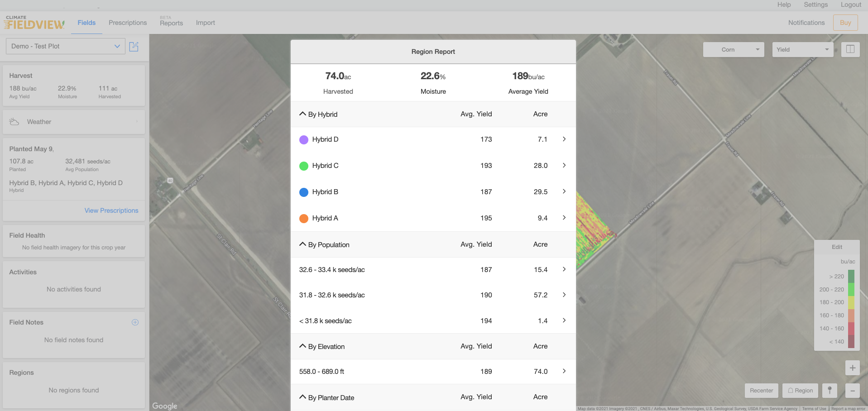Click the Climate FieldView logo
Image resolution: width=868 pixels, height=411 pixels.
click(34, 23)
